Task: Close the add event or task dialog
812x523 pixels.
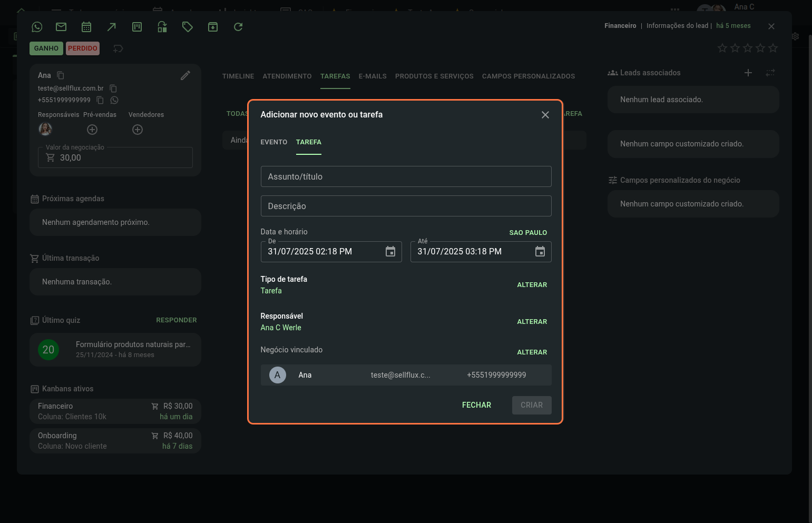Action: click(545, 115)
